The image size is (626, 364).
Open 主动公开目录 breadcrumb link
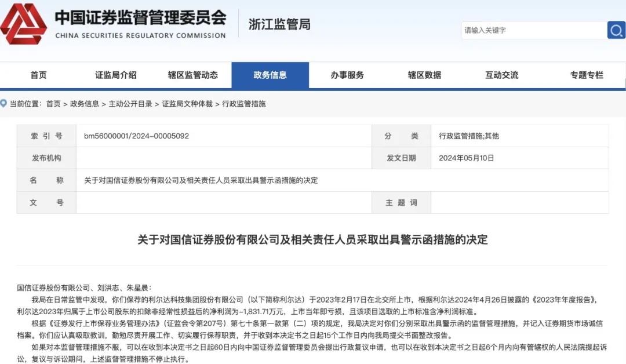tap(130, 104)
